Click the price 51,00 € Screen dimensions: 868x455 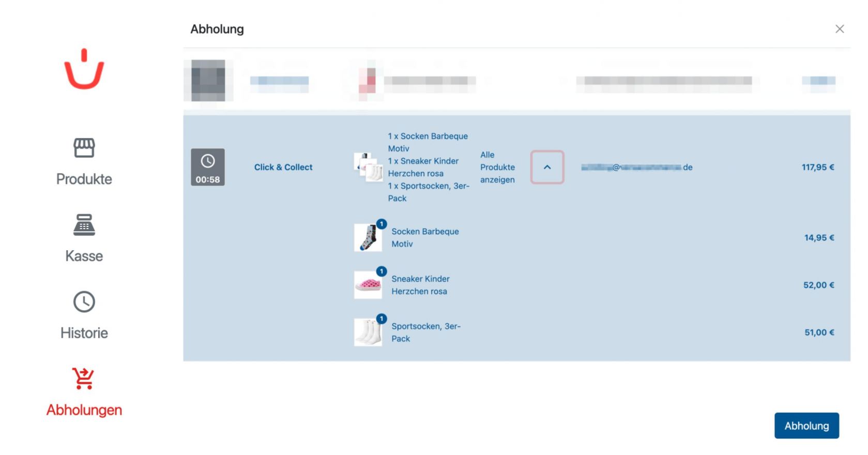coord(819,332)
